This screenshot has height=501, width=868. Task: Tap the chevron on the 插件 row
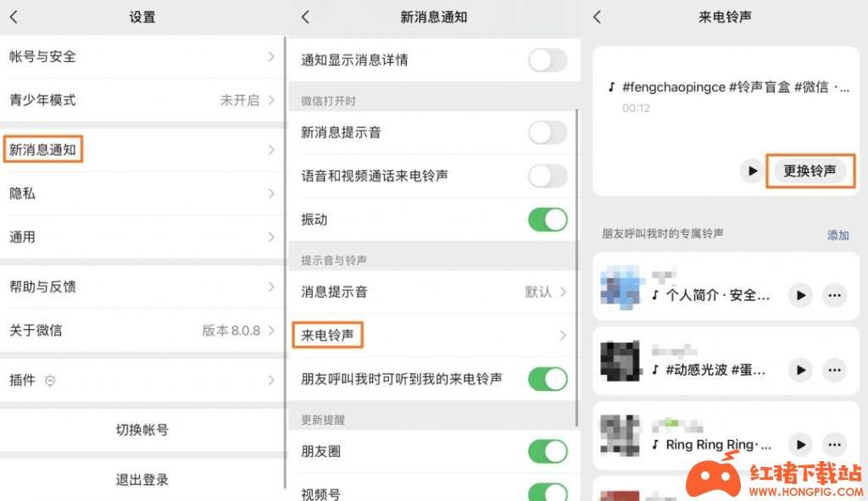[x=271, y=381]
